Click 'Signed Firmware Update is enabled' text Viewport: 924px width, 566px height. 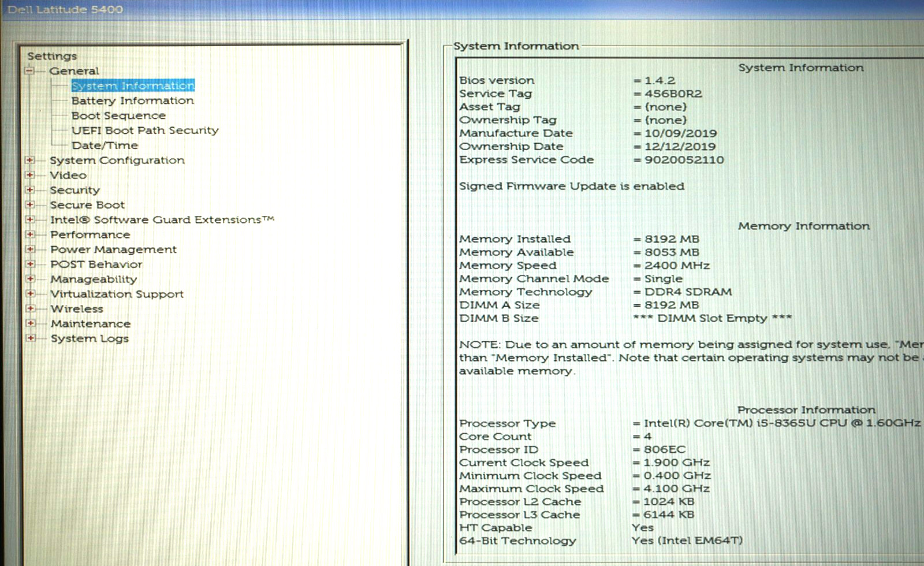point(572,186)
